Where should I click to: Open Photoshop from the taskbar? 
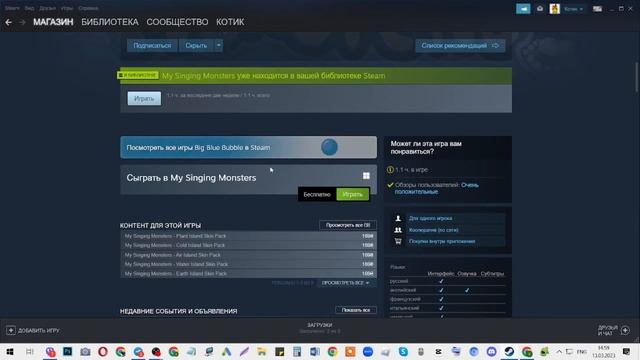tap(67, 351)
